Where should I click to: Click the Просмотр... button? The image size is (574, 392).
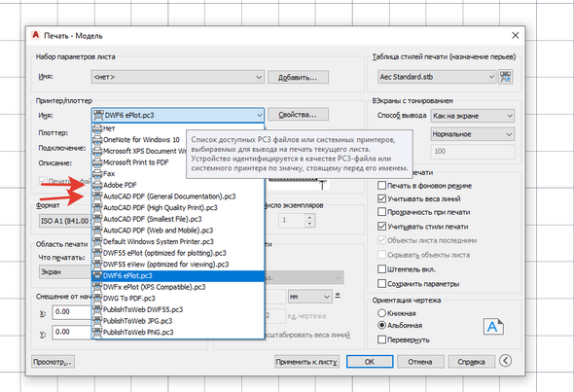click(x=54, y=362)
